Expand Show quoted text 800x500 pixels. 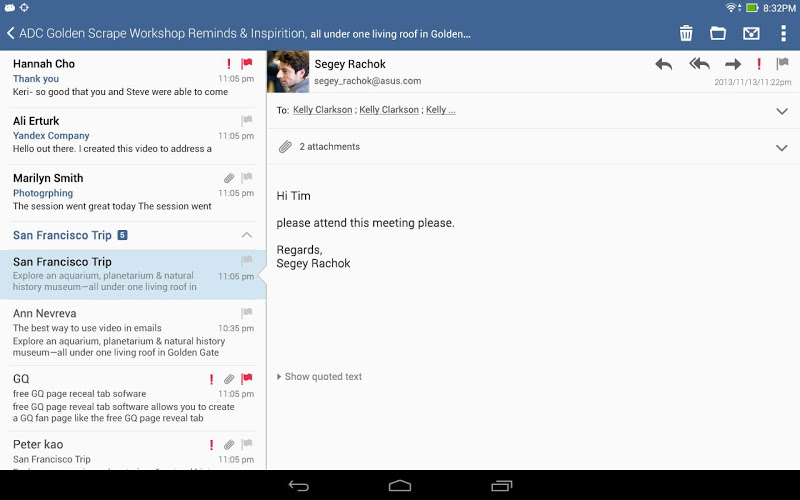(319, 377)
